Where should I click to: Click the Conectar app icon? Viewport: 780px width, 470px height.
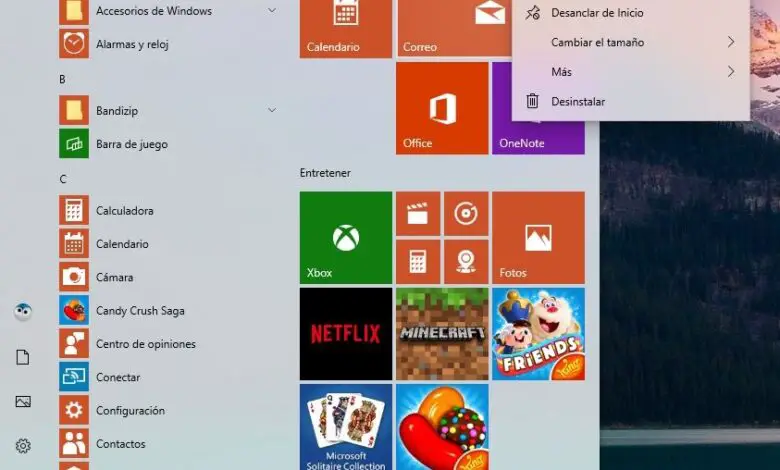[x=74, y=377]
